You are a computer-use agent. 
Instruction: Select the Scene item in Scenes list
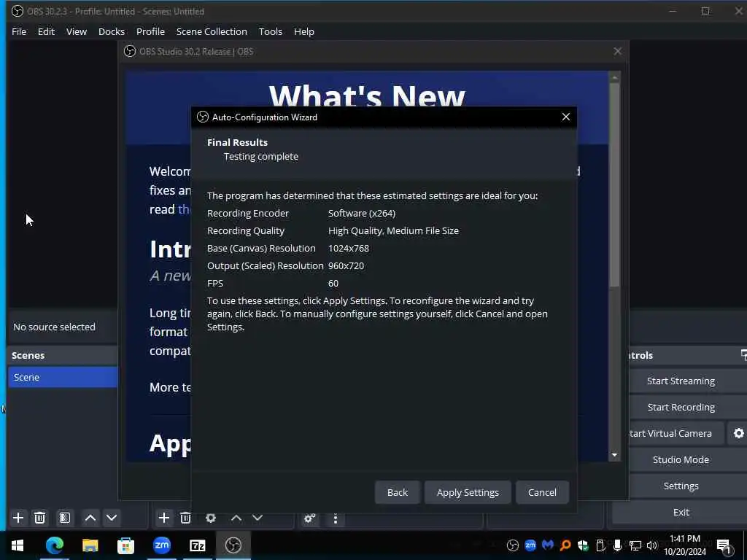63,377
